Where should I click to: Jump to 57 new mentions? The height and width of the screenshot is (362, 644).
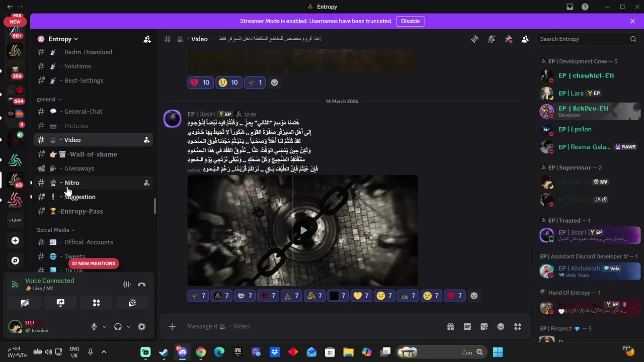click(x=94, y=263)
